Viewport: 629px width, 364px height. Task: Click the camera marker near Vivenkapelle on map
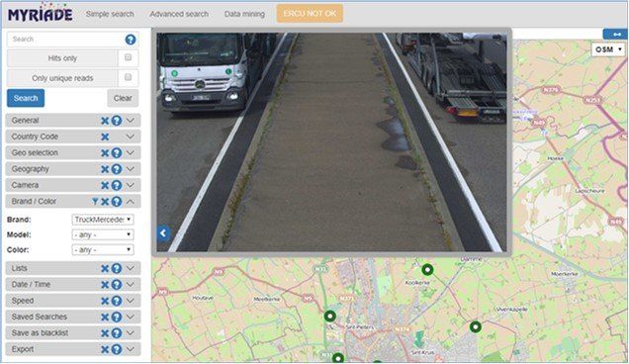(x=476, y=326)
